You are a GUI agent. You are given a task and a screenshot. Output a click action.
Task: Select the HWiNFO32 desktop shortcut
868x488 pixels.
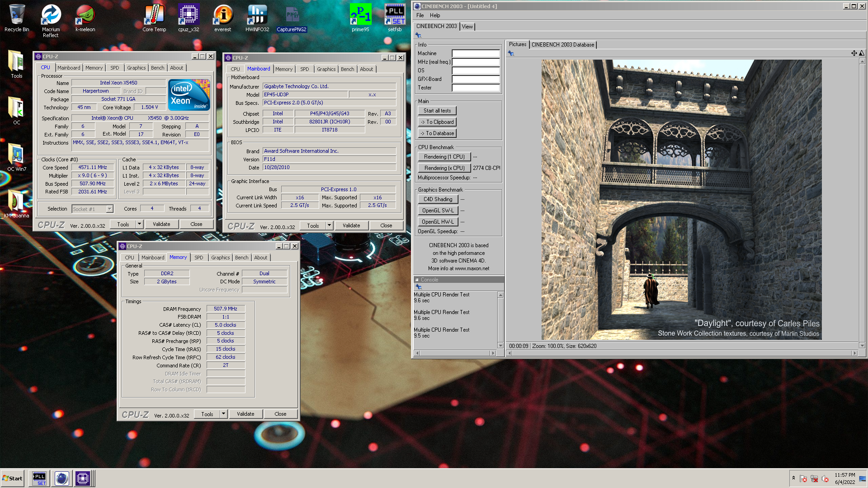point(257,18)
